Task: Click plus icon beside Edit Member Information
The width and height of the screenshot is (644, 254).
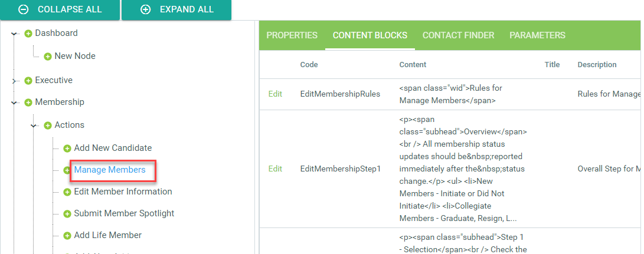Action: click(67, 192)
